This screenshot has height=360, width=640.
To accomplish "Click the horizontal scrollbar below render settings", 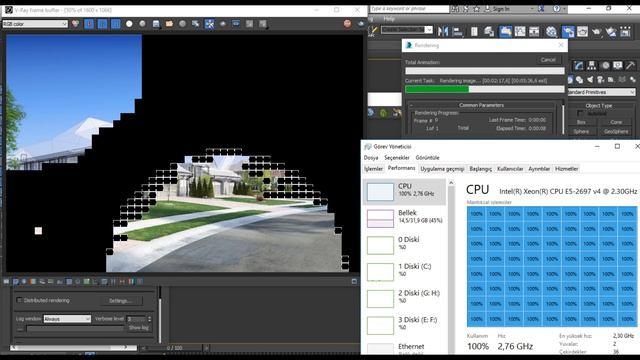I will point(73,348).
